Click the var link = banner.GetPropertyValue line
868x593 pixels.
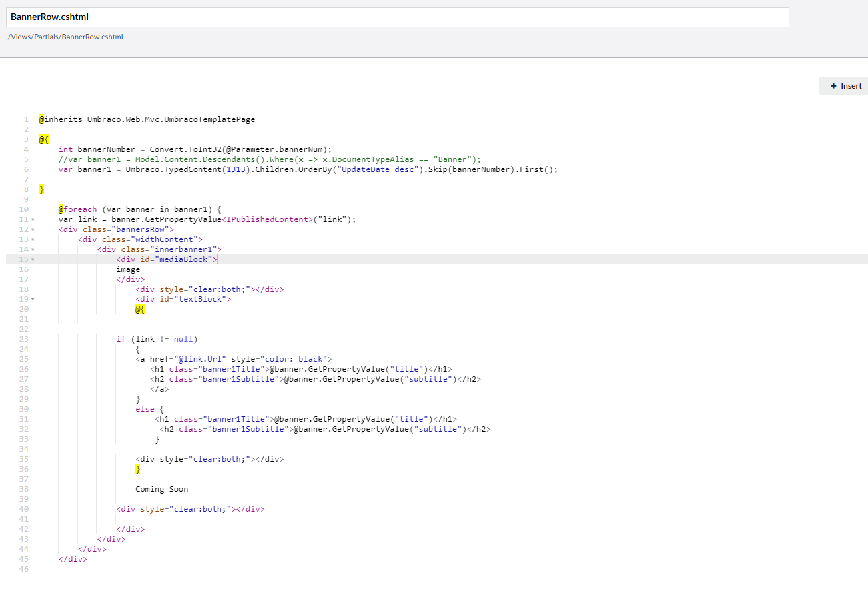pos(207,219)
